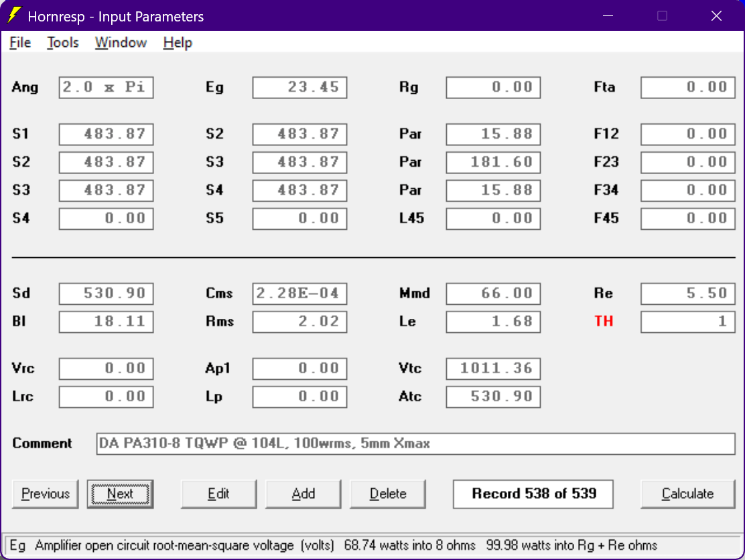
Task: Click the Vrc input field
Action: click(x=106, y=368)
